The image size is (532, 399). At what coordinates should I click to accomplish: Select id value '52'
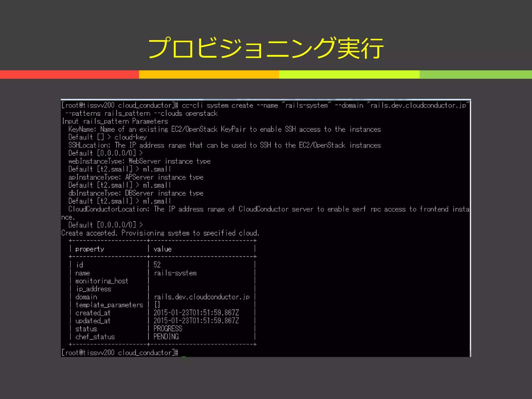(157, 265)
